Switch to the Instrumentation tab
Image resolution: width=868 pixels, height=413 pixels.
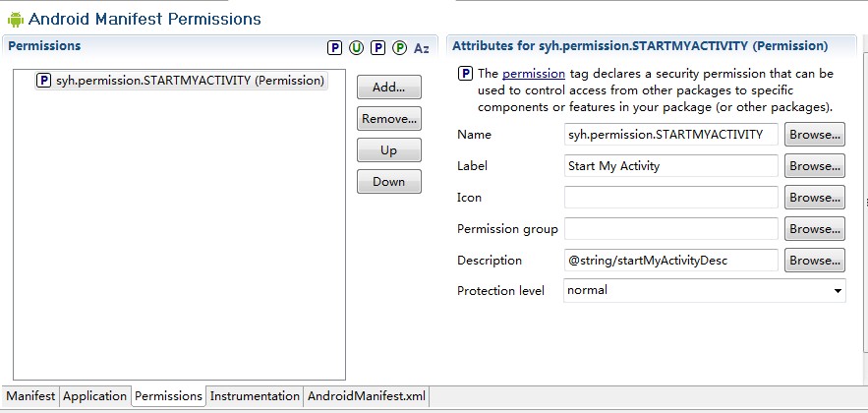click(255, 396)
